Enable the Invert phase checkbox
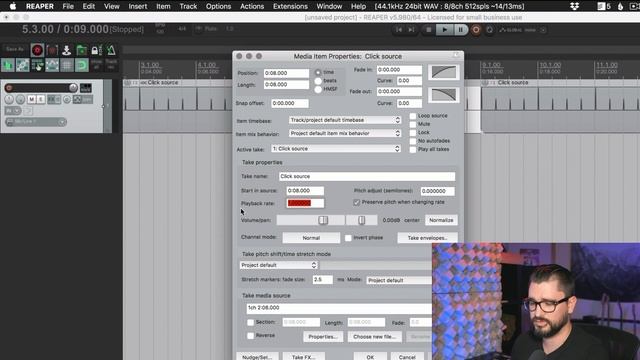The width and height of the screenshot is (640, 360). pyautogui.click(x=348, y=238)
